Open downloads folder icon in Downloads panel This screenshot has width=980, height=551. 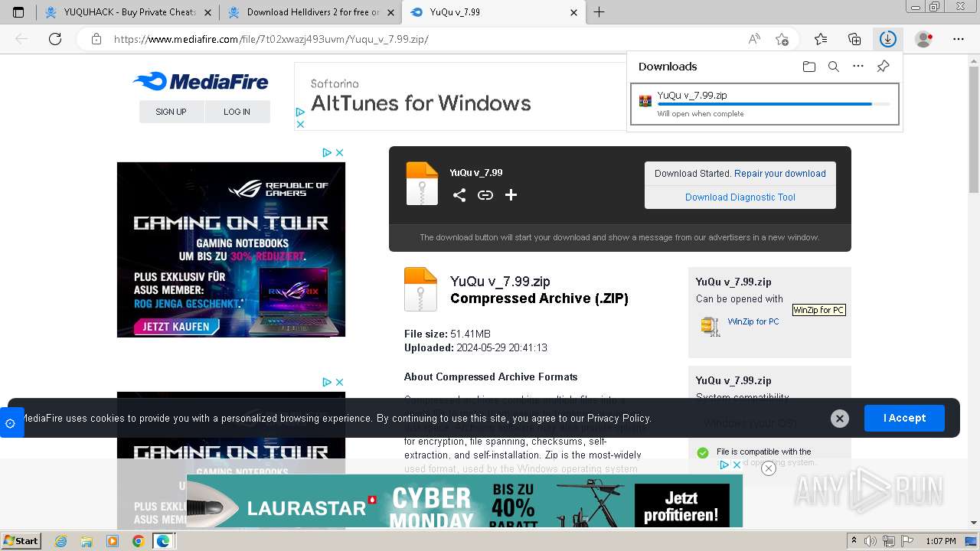point(809,67)
